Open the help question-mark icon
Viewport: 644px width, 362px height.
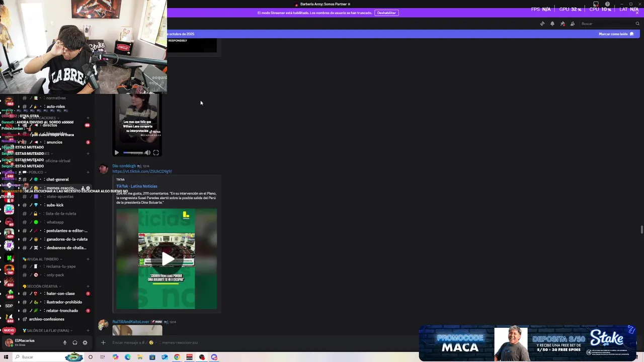tap(608, 4)
